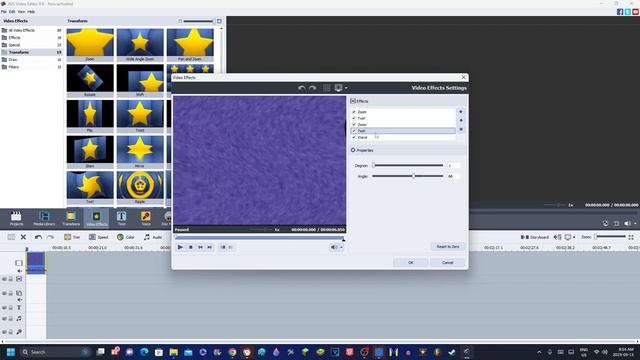Uncheck the last effect's checkbox in list
This screenshot has width=640, height=360.
coord(354,137)
